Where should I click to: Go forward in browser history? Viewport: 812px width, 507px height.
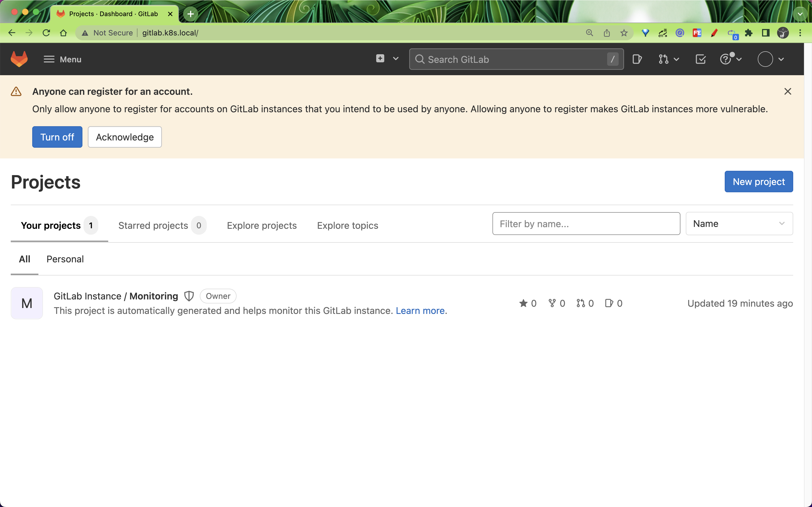click(x=29, y=33)
